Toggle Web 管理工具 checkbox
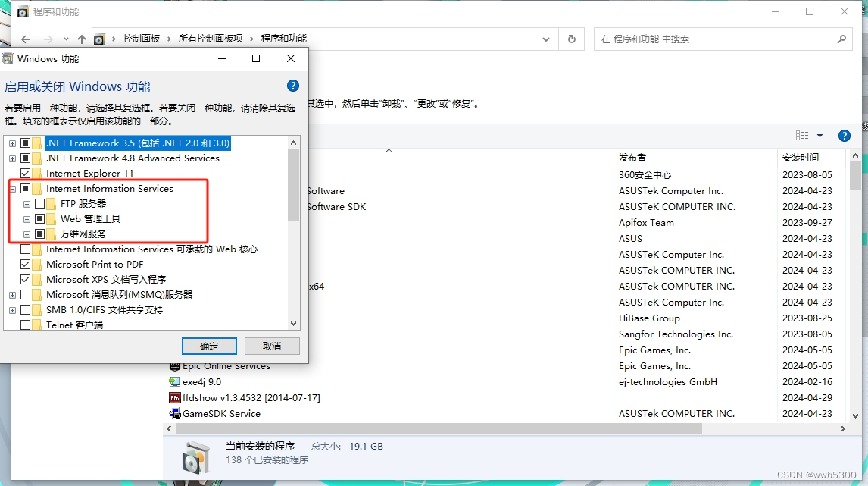The height and width of the screenshot is (486, 868). 40,219
